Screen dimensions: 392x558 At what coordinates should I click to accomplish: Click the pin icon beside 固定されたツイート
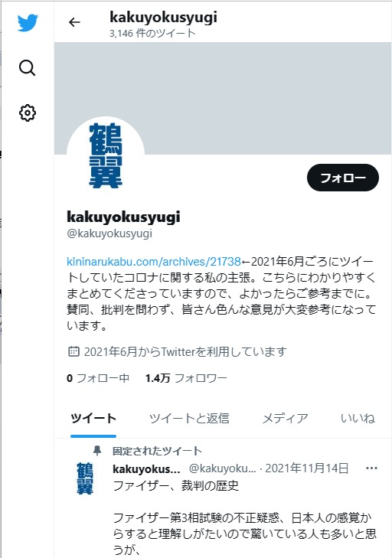(x=97, y=451)
